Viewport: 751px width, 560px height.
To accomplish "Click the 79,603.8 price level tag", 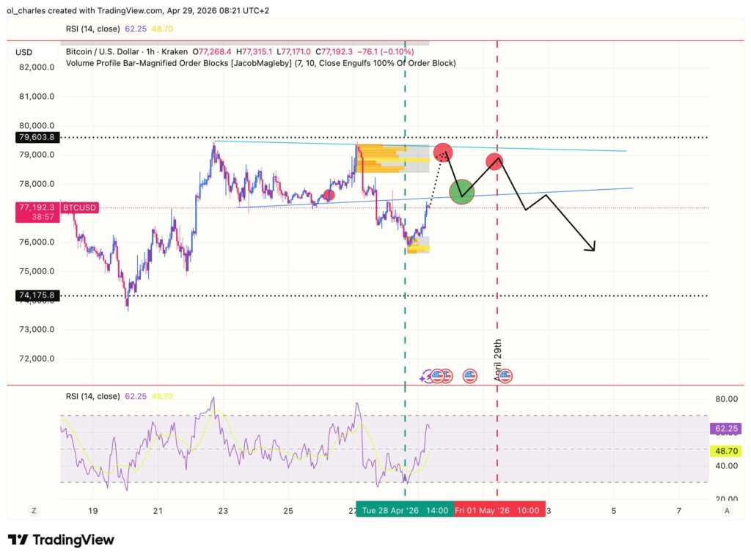I will 37,137.
